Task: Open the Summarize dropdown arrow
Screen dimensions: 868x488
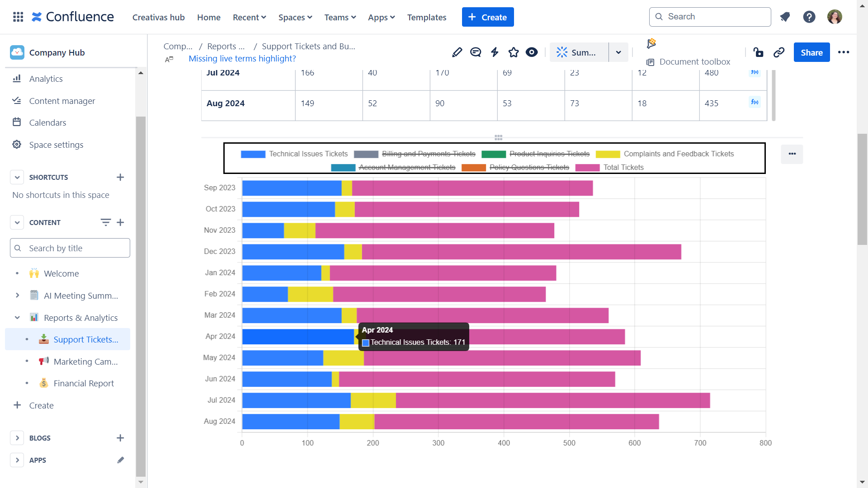Action: tap(618, 52)
